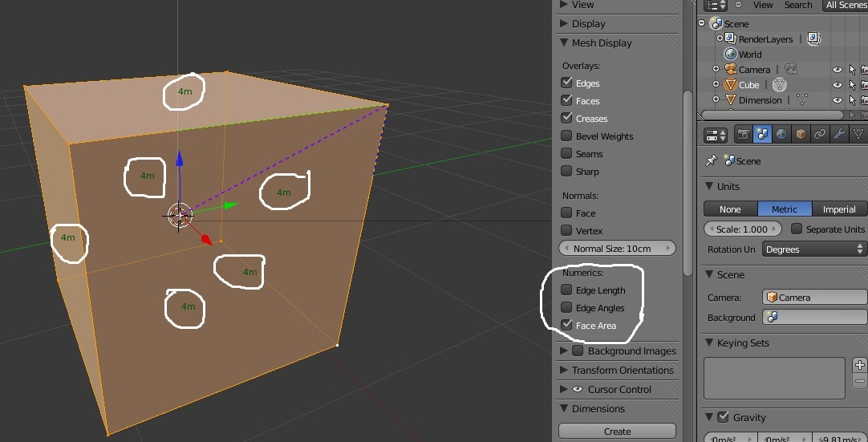868x442 pixels.
Task: Enable the Seams overlay checkbox
Action: click(x=566, y=153)
